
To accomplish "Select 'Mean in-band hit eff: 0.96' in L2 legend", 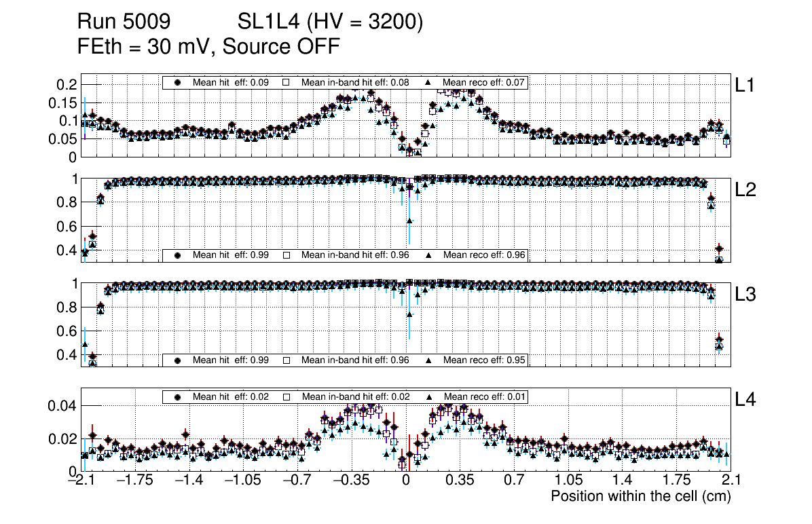I will [355, 255].
